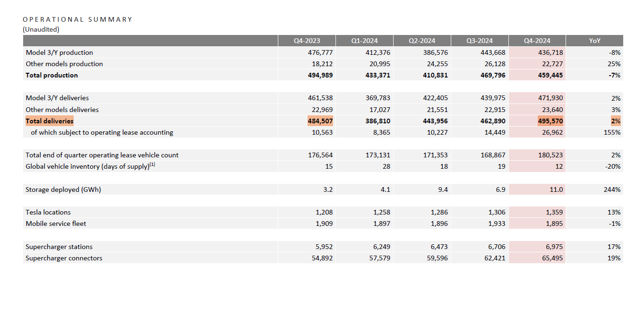The height and width of the screenshot is (310, 644).
Task: Click the Mobile service fleet label
Action: coord(56,224)
